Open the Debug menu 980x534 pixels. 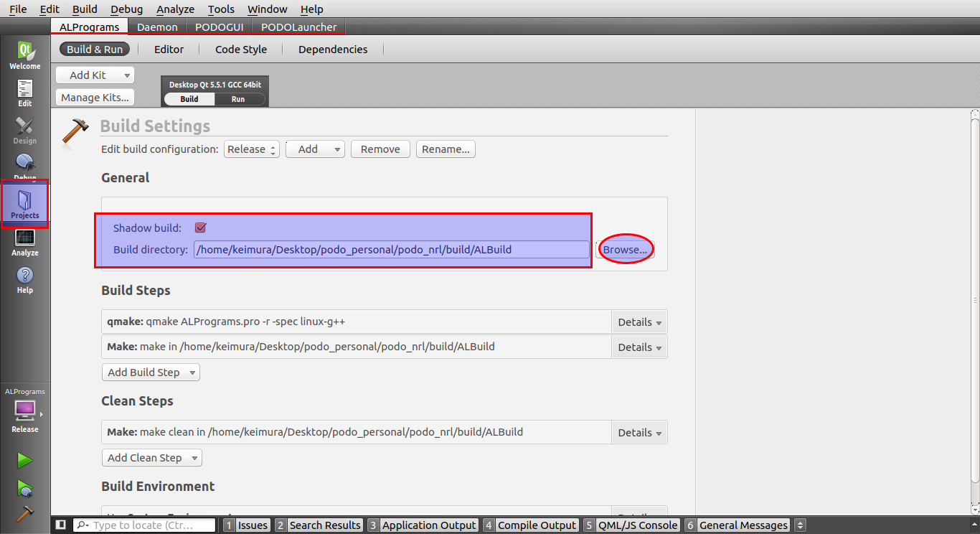click(x=126, y=9)
